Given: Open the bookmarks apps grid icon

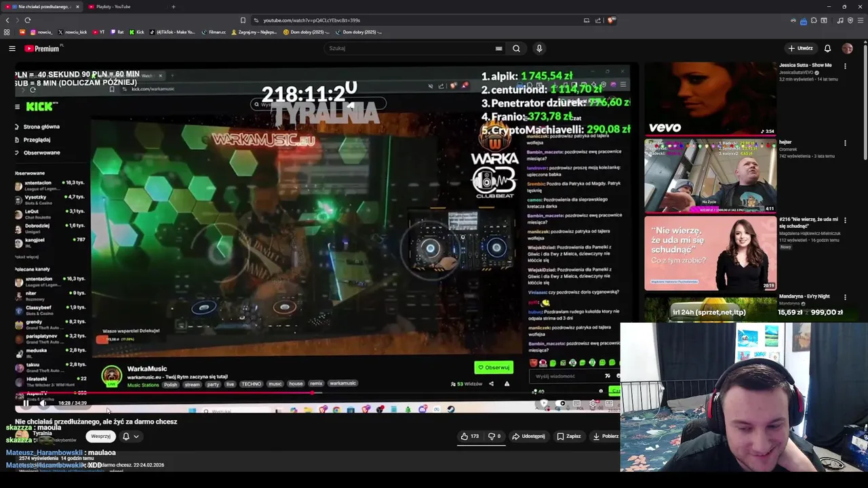Looking at the screenshot, I should coord(7,32).
